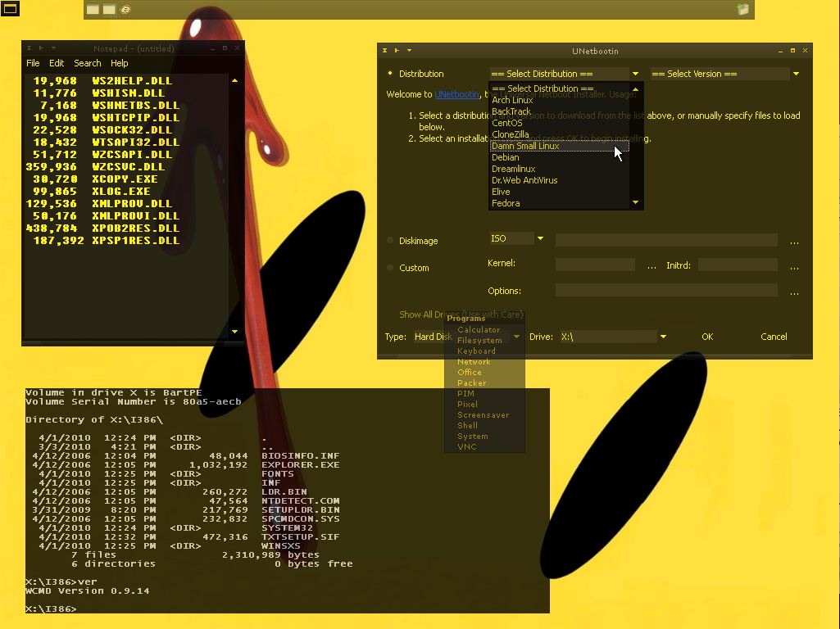The image size is (840, 629).
Task: Click the tray icon at right of top bar
Action: [x=742, y=10]
